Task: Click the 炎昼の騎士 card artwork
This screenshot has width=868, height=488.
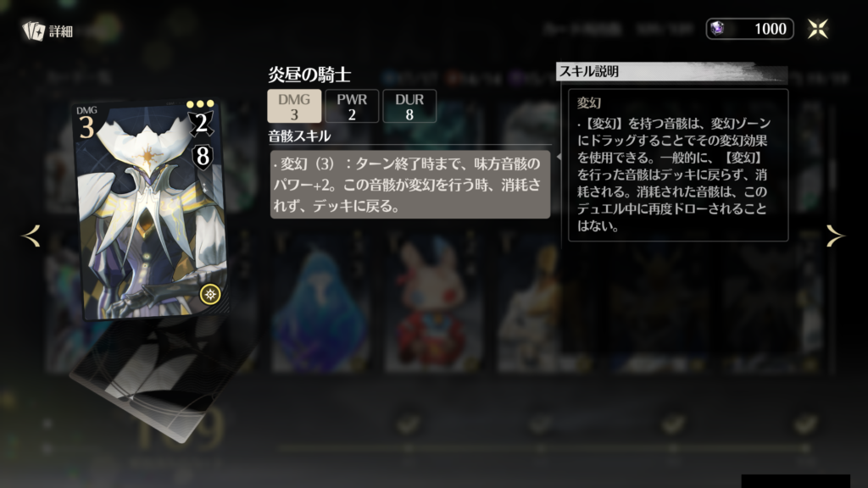Action: tap(152, 210)
